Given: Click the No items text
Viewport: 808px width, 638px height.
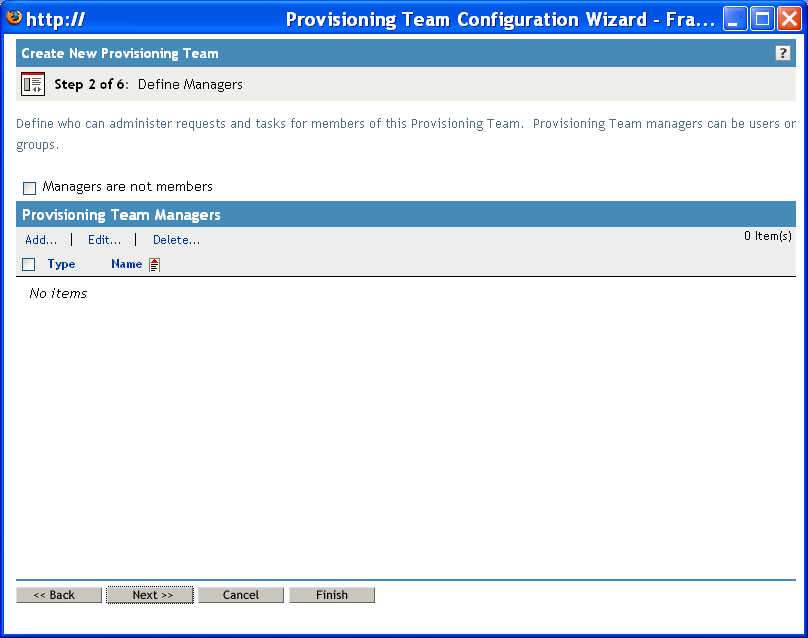Looking at the screenshot, I should click(58, 293).
